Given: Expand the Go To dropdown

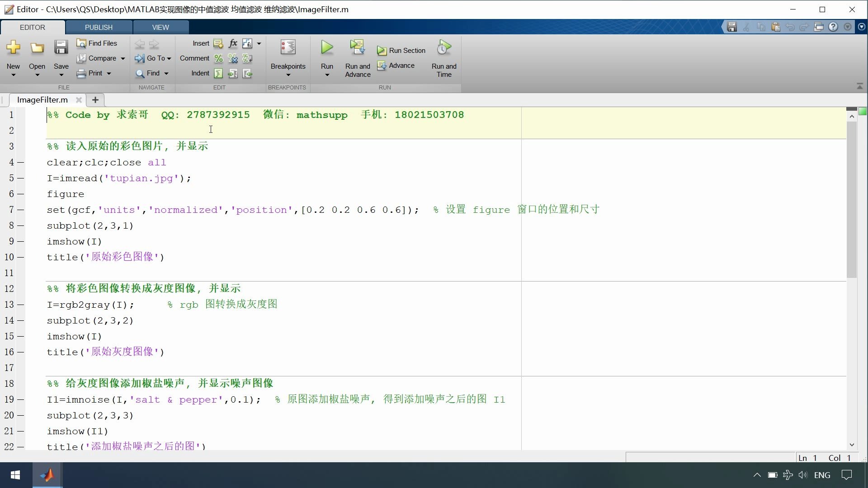Looking at the screenshot, I should tap(169, 58).
